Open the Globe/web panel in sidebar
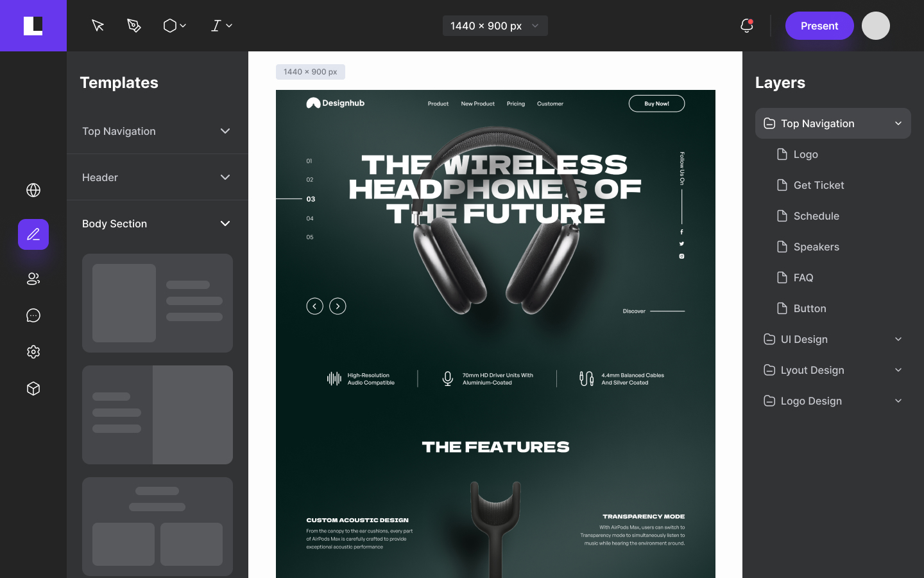The width and height of the screenshot is (924, 578). point(33,190)
